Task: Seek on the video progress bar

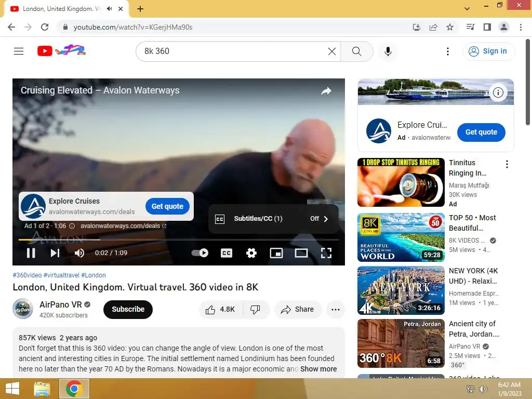Action: click(x=179, y=240)
